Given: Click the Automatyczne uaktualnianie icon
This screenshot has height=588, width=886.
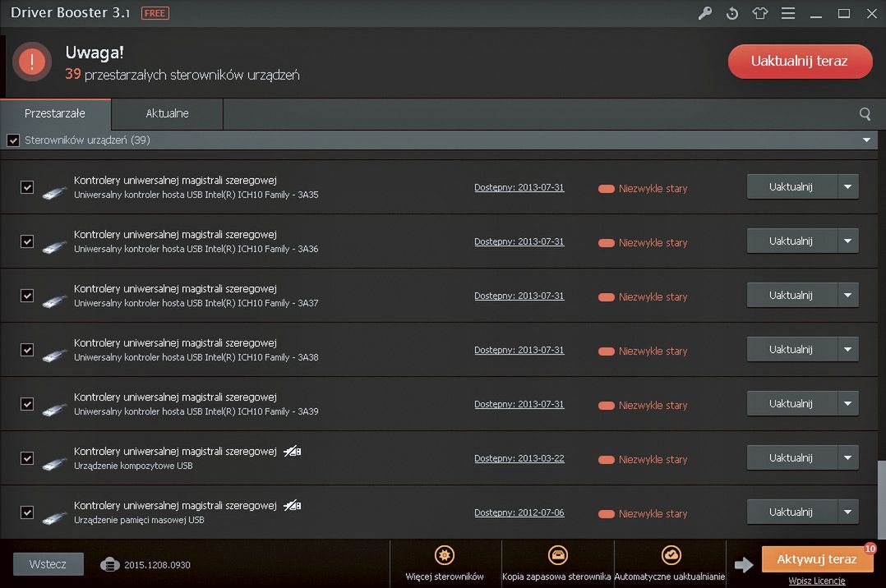Looking at the screenshot, I should pyautogui.click(x=671, y=555).
